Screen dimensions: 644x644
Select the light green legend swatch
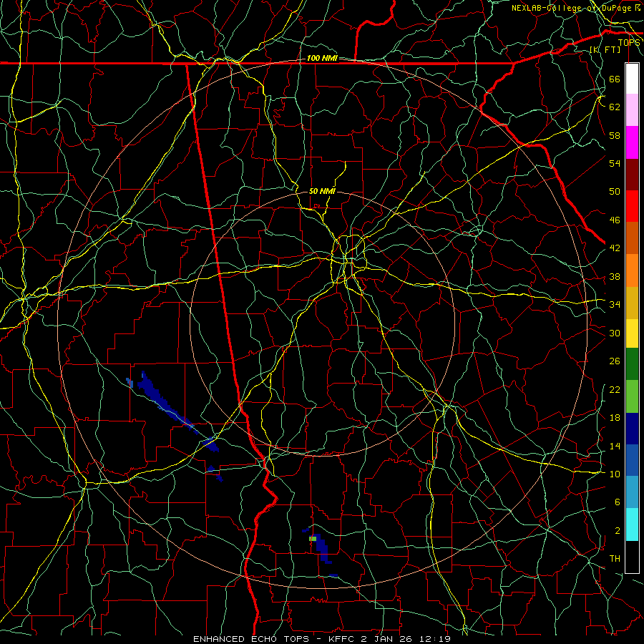632,396
